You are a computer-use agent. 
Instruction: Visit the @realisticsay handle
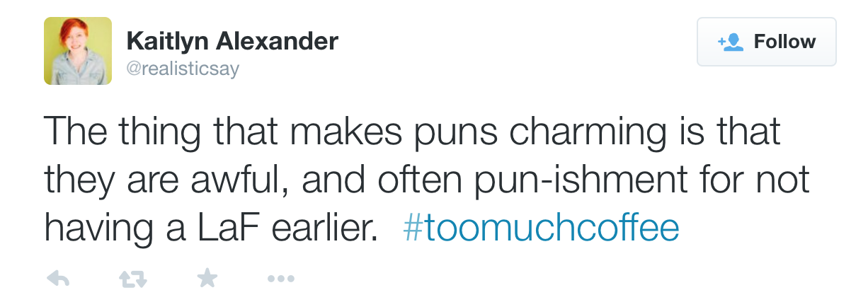tap(183, 69)
